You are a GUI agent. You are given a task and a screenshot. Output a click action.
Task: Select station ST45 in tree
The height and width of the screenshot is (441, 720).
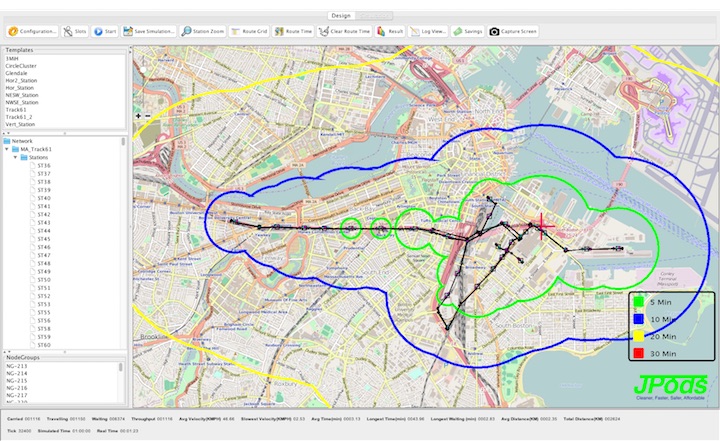pyautogui.click(x=43, y=239)
